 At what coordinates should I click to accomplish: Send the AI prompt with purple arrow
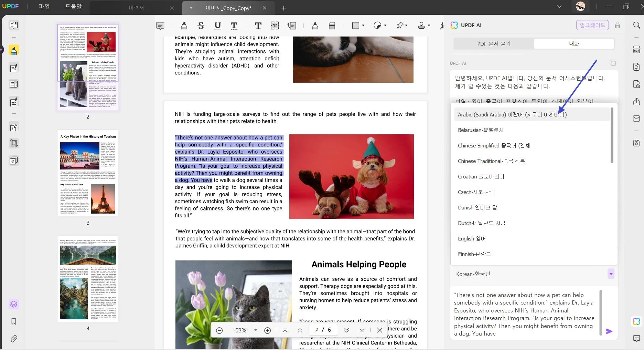(x=609, y=331)
